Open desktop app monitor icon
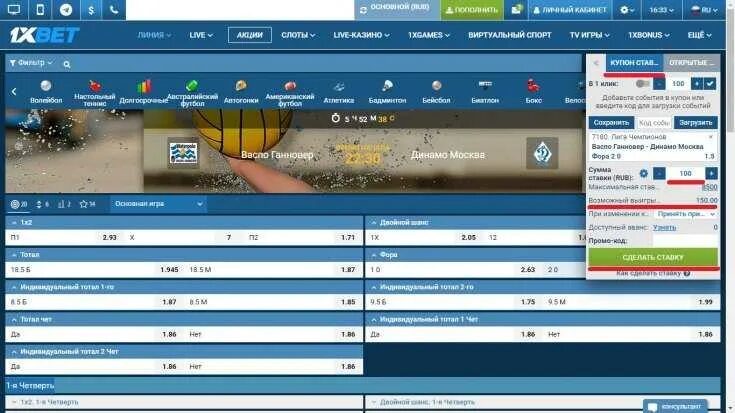Screen dimensions: 735x413 point(14,9)
